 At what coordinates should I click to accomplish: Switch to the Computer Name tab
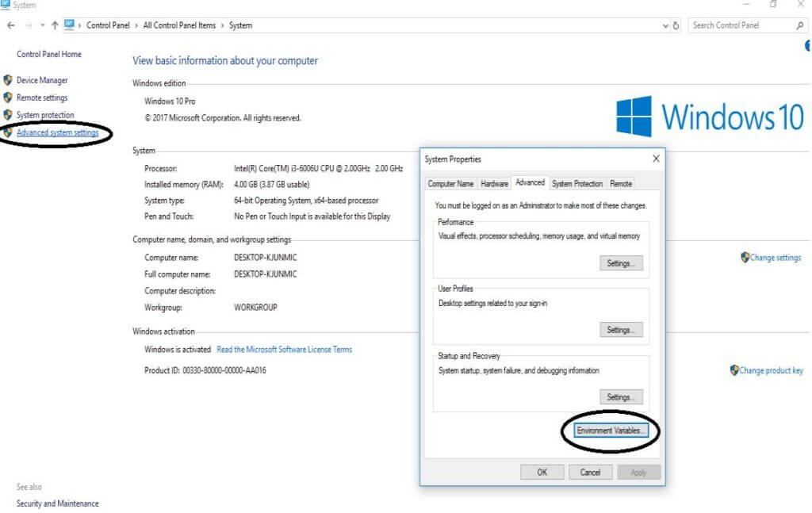pos(450,184)
